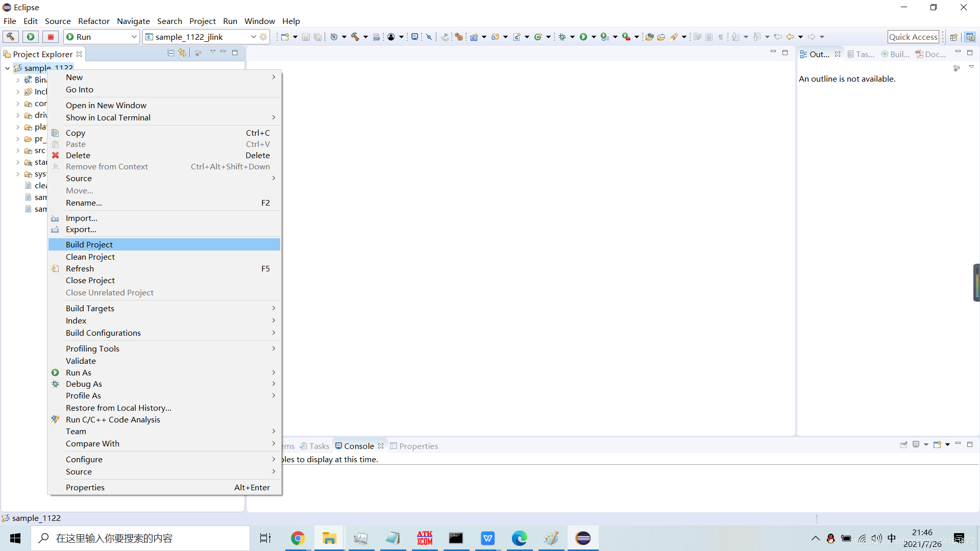Click the Debug bug icon in the toolbar

click(x=562, y=37)
